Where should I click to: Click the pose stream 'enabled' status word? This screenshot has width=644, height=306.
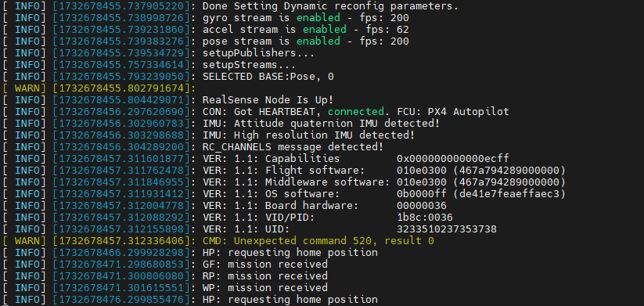pyautogui.click(x=318, y=41)
